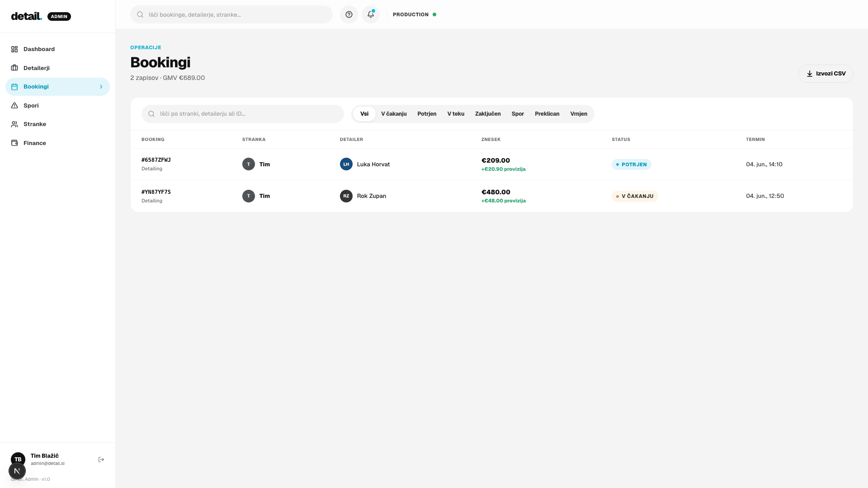Click detailer name Rok Zupan

point(372,196)
